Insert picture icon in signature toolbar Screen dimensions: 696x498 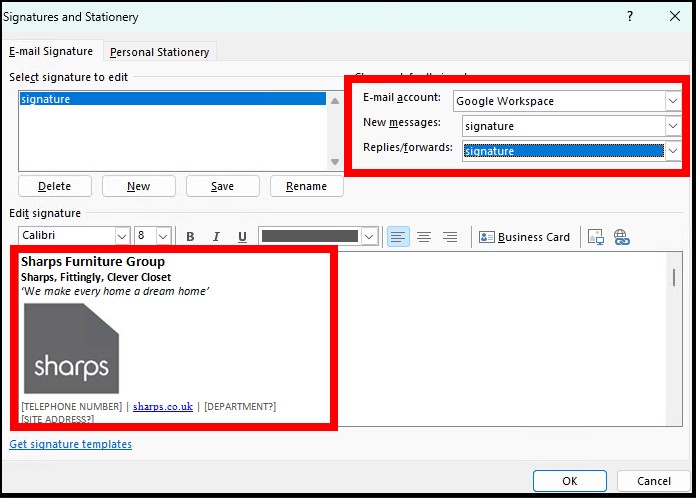pos(595,237)
